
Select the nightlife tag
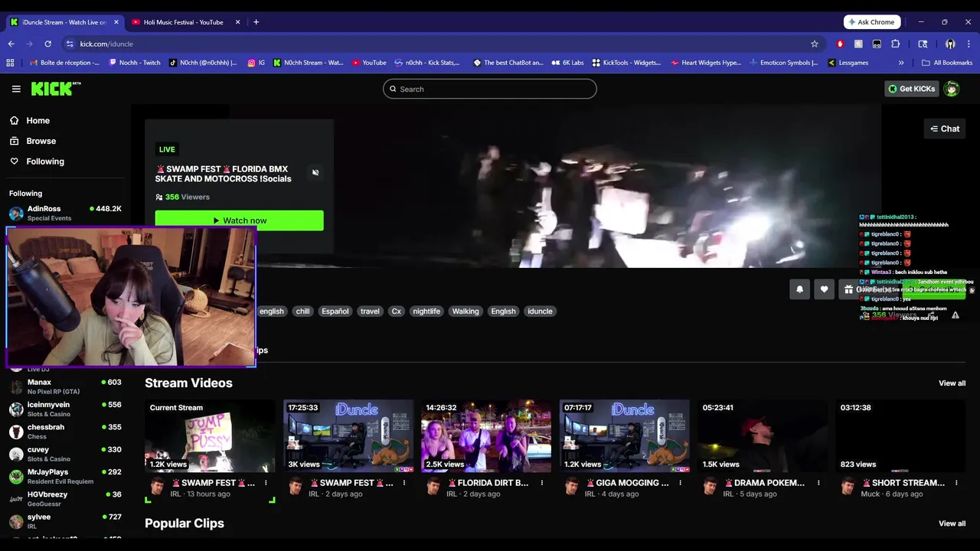[x=426, y=311]
